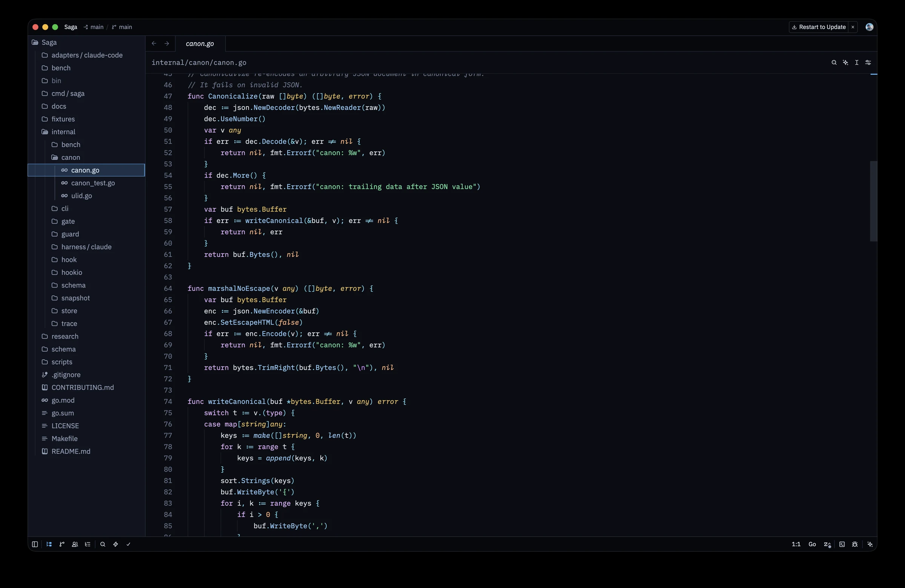Toggle the left dock panel icon
Screen dimensions: 905x588
[35, 544]
